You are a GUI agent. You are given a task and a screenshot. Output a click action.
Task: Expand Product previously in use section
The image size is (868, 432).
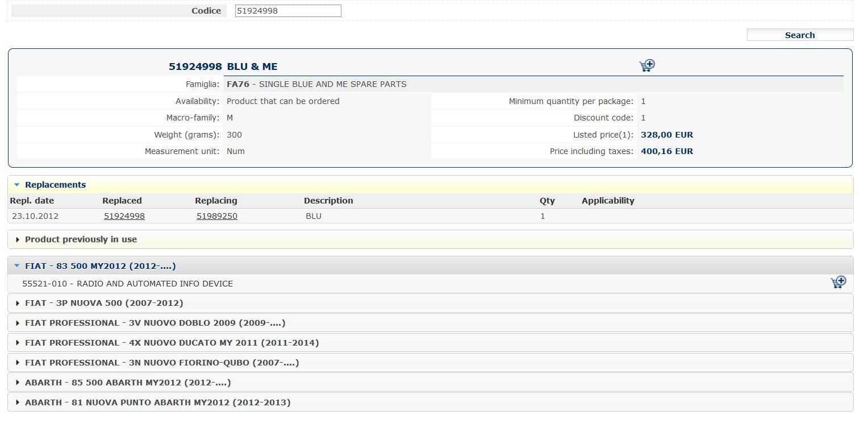[431, 239]
